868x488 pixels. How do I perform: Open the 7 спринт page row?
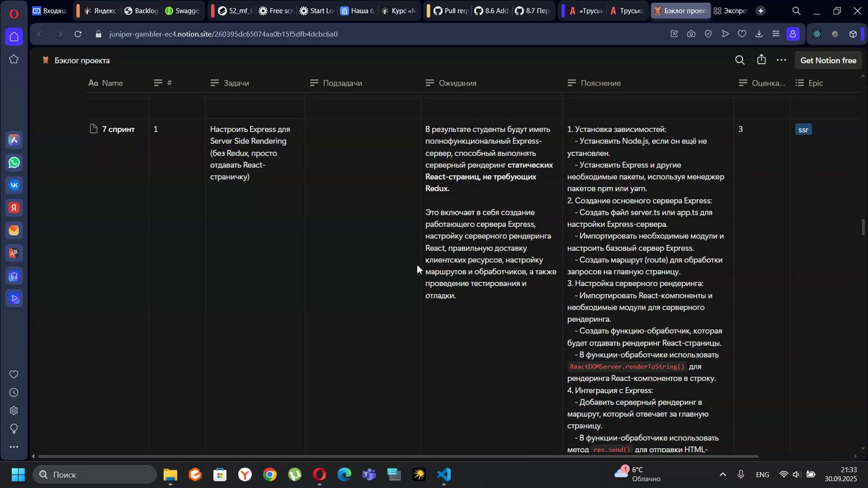118,129
